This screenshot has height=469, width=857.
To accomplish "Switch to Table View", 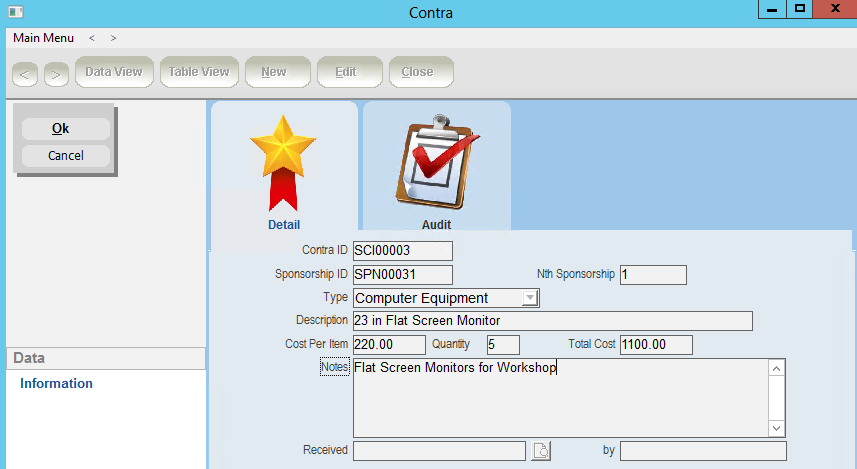I will click(199, 72).
